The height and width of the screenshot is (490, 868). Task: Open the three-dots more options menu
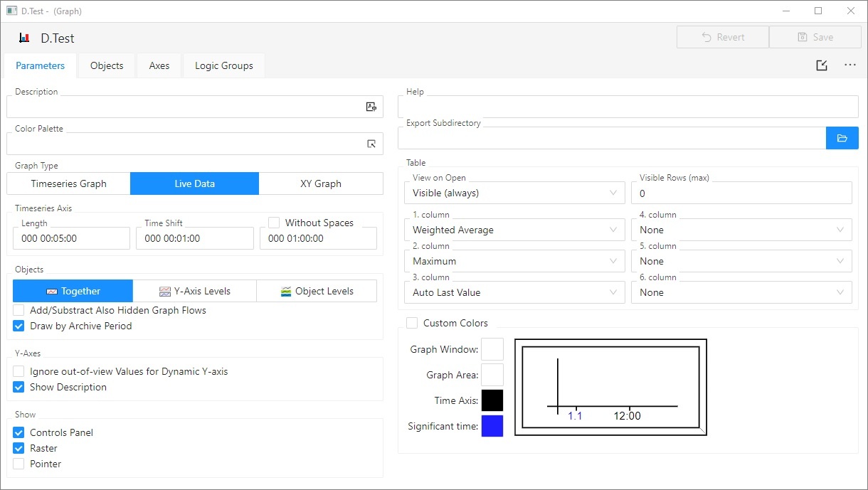[850, 65]
